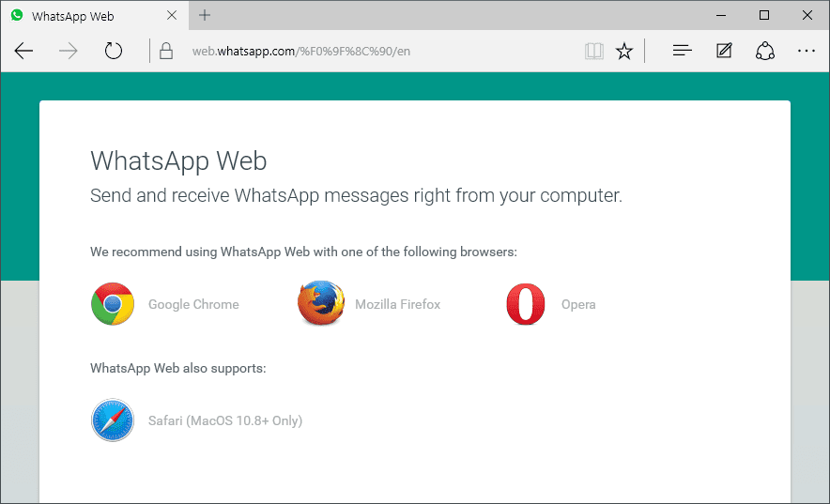
Task: Open the Google Chrome link text
Action: (x=193, y=305)
